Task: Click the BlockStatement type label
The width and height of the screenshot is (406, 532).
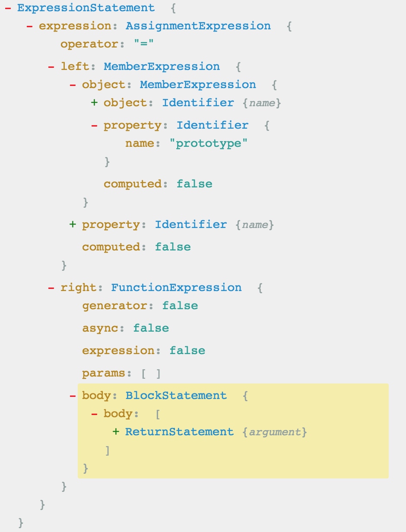Action: click(176, 396)
